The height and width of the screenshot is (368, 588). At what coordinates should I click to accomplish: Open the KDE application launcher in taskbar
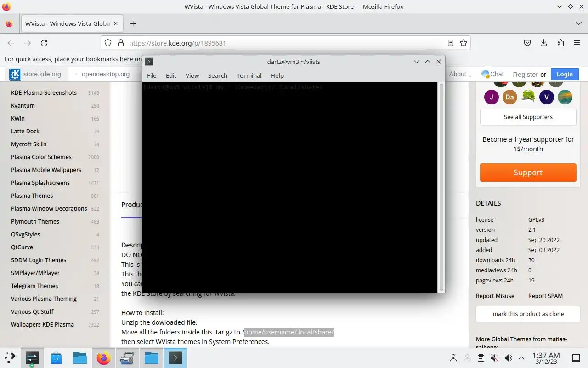10,357
